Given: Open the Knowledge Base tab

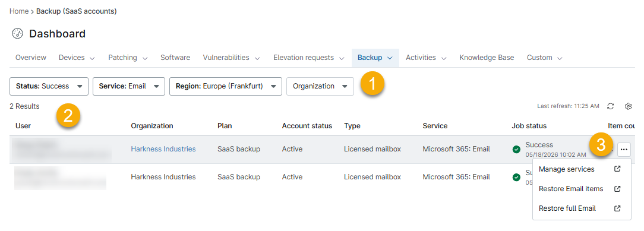Looking at the screenshot, I should point(487,58).
